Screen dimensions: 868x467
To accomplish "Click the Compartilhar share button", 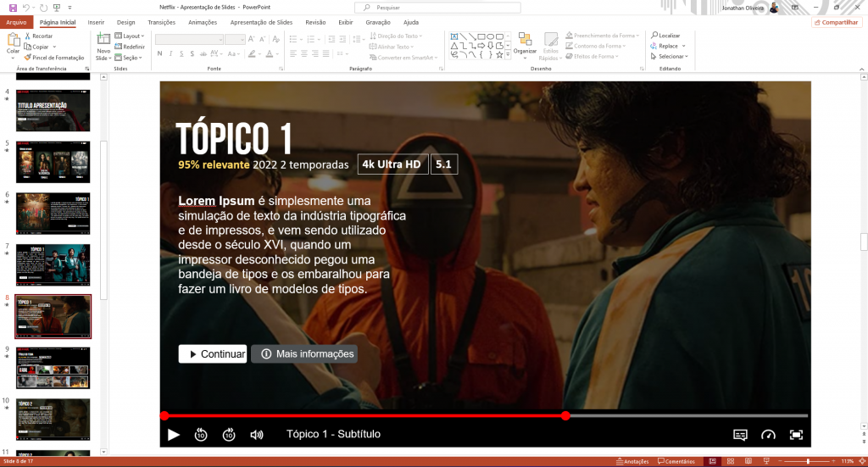I will [837, 22].
